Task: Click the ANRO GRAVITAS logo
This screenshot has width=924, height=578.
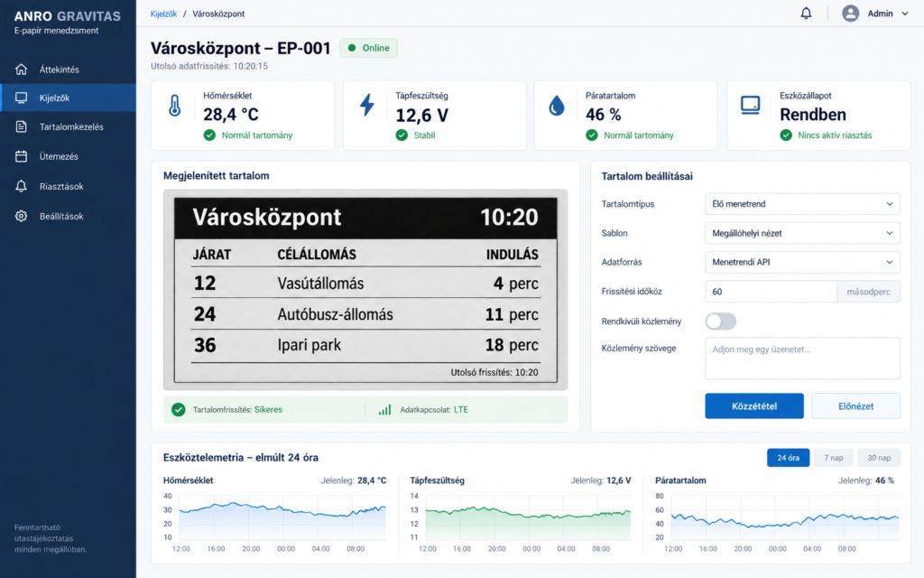Action: (x=67, y=16)
